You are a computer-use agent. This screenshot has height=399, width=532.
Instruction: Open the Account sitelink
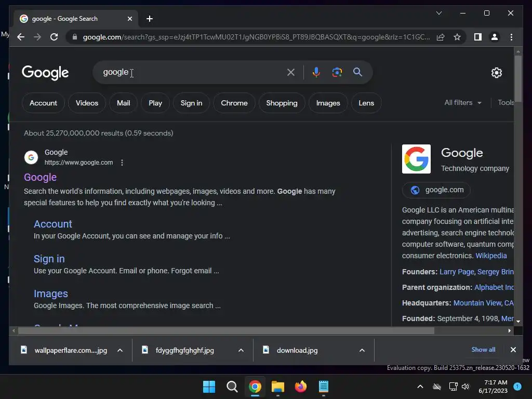pos(53,224)
